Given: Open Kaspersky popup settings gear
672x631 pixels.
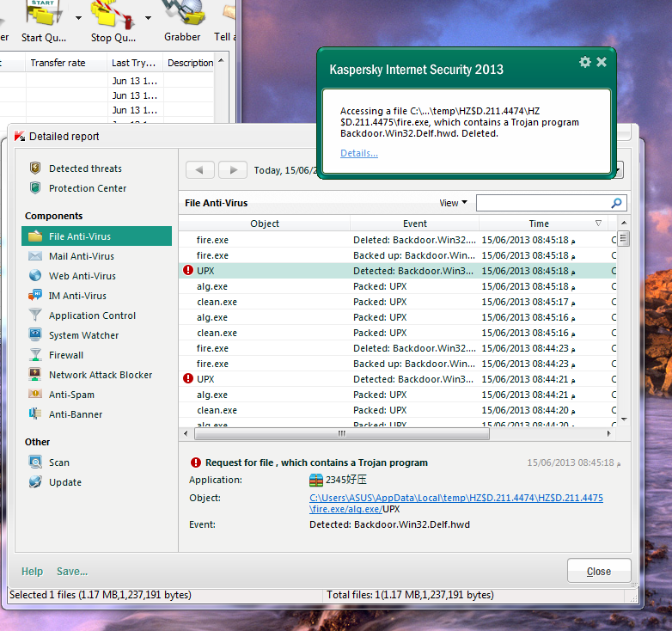Looking at the screenshot, I should pyautogui.click(x=585, y=62).
